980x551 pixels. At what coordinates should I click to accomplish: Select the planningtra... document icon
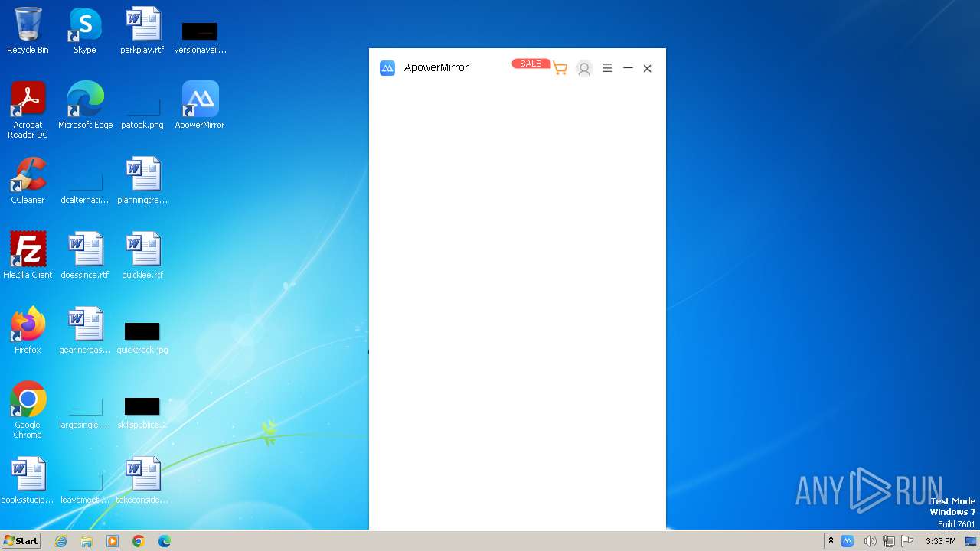tap(142, 181)
